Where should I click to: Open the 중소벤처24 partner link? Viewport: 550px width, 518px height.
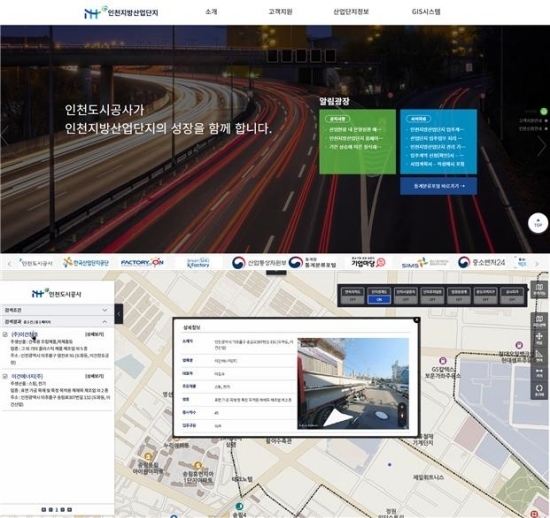482,262
